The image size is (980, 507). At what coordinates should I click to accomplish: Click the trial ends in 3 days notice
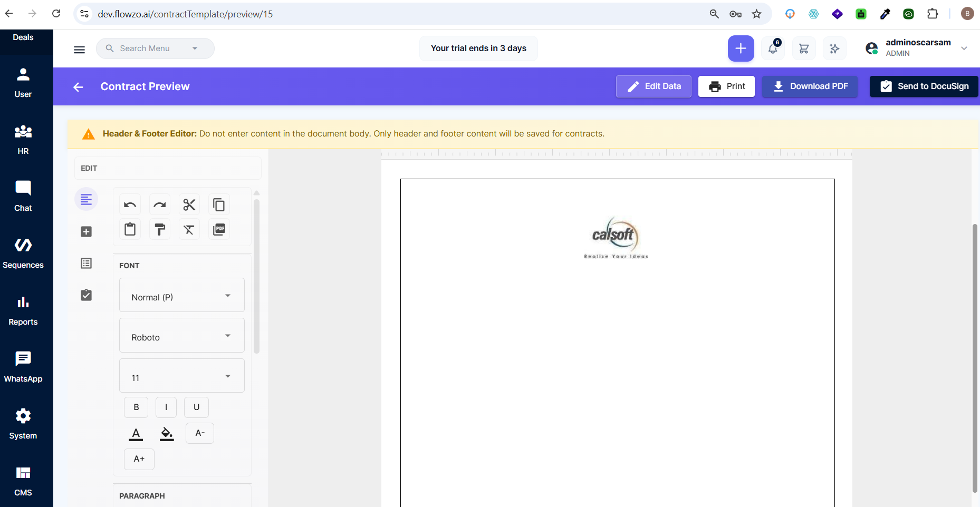click(478, 48)
